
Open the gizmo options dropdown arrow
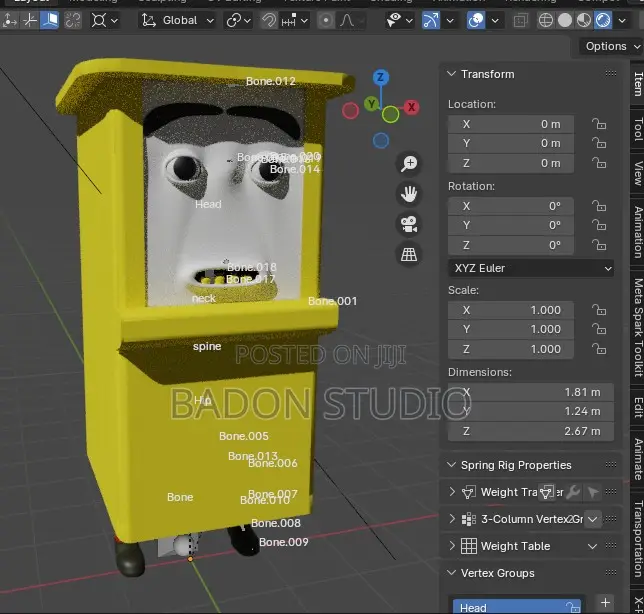[450, 21]
